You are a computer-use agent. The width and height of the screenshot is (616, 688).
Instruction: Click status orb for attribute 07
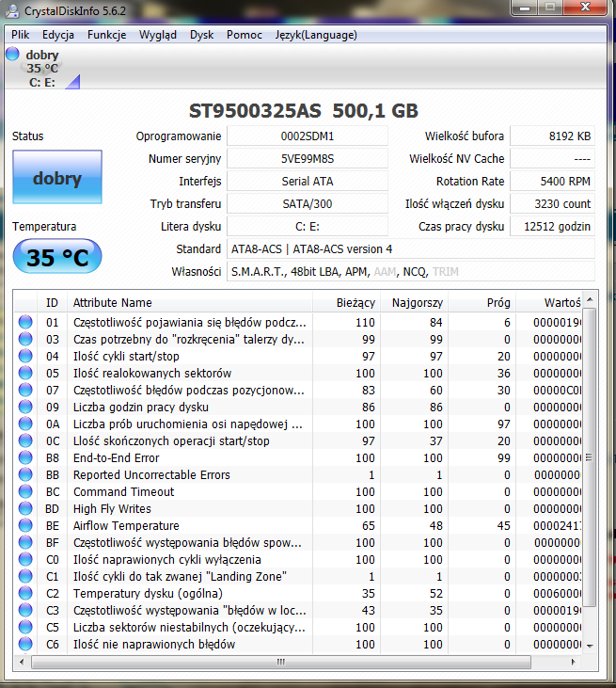[25, 390]
